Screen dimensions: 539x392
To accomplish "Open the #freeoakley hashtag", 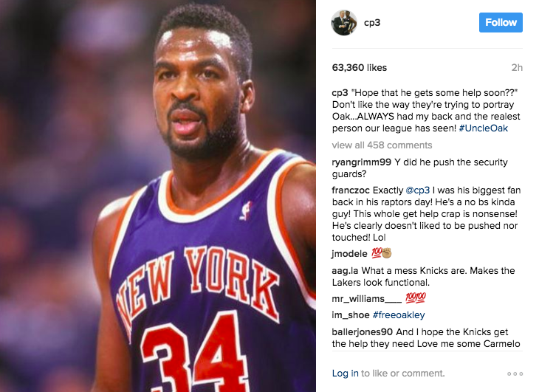I will [x=399, y=315].
